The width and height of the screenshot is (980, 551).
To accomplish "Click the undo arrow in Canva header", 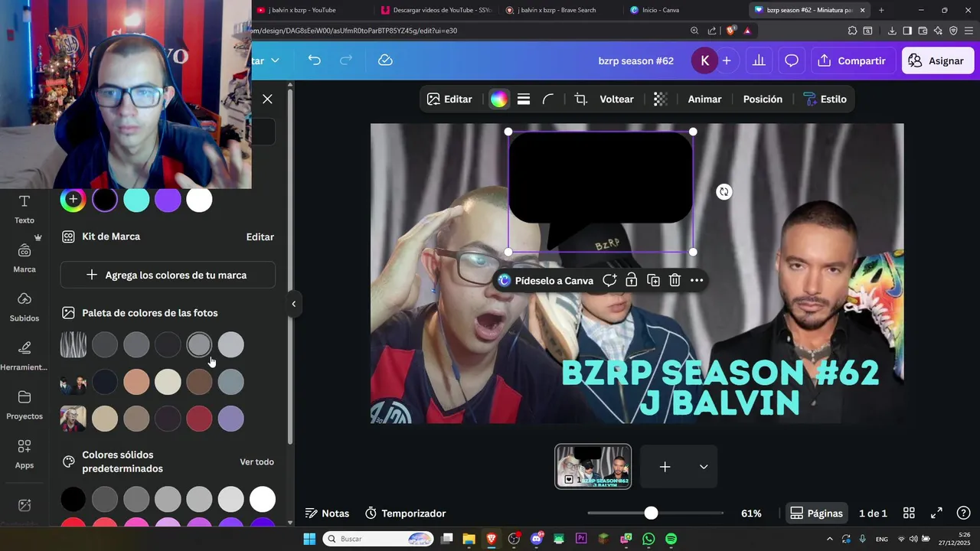I will (314, 60).
